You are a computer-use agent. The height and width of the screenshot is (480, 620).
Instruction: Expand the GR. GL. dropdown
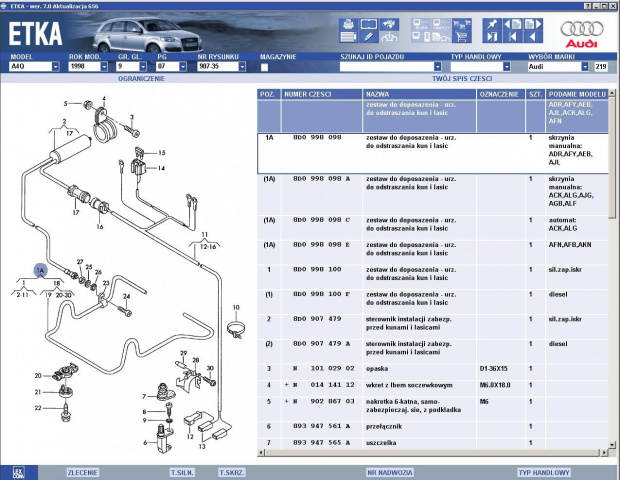tap(143, 67)
